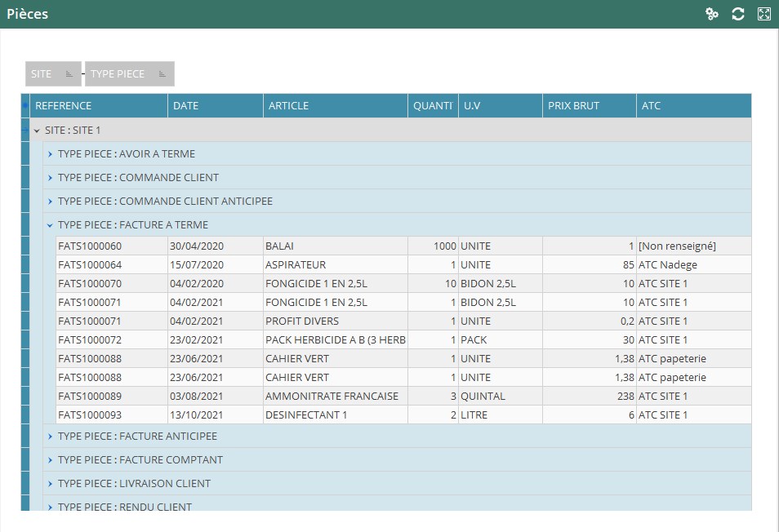Click the PRIX BRUT column header

588,106
